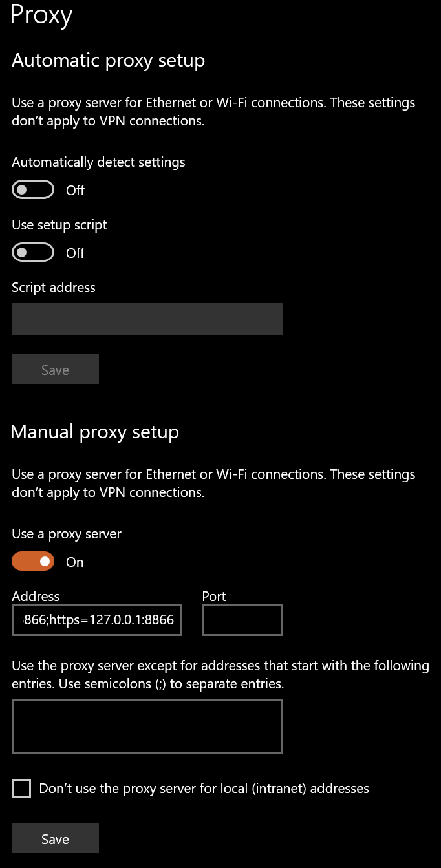Click the Script address text field
441x868 pixels.
(147, 319)
